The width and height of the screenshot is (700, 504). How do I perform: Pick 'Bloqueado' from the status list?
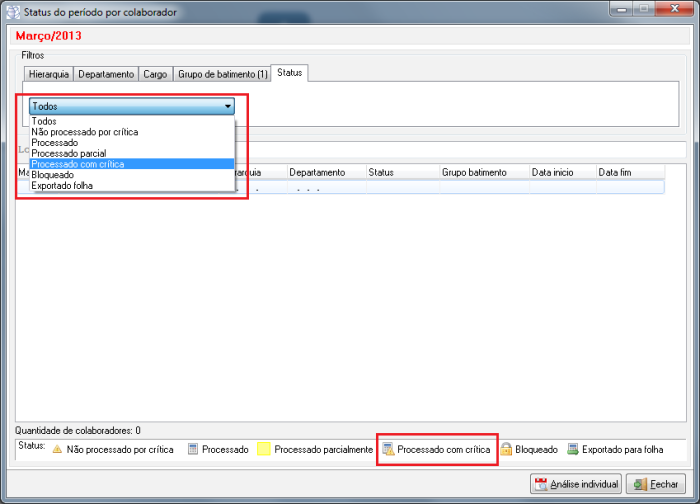[x=53, y=175]
